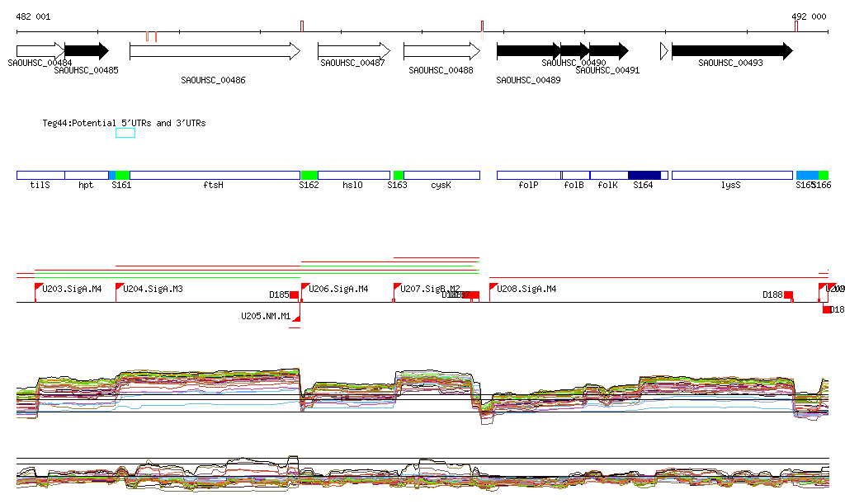This screenshot has height=504, width=845.
Task: Click small white triangle before SAOUHSC_00493
Action: 663,51
